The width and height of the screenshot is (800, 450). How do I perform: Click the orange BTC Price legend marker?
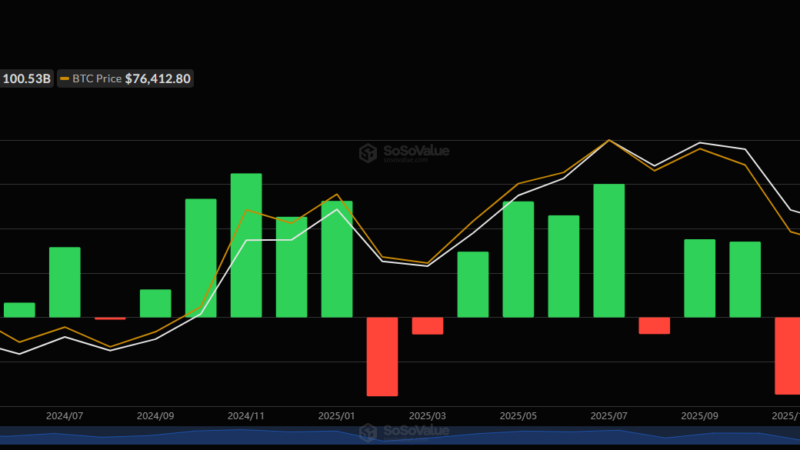pyautogui.click(x=64, y=79)
